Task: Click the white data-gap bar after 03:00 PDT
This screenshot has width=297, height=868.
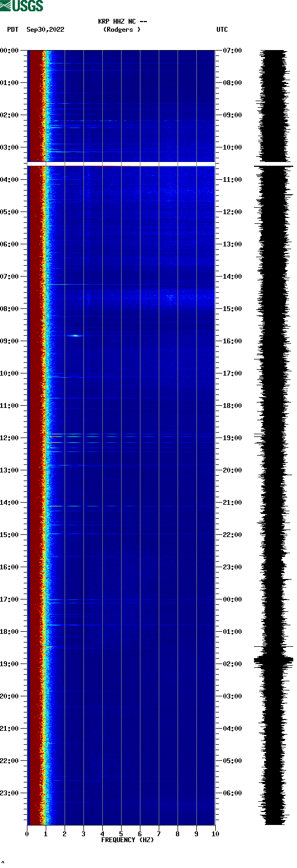Action: 121,164
